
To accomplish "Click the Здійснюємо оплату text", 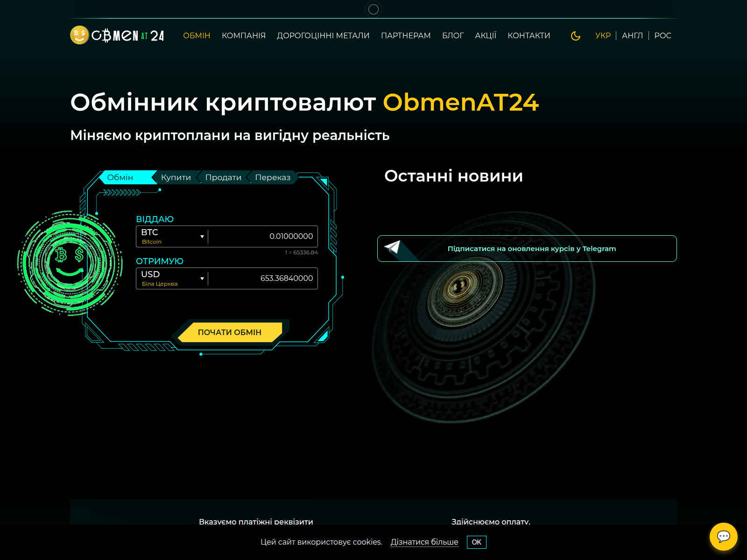I will click(491, 521).
